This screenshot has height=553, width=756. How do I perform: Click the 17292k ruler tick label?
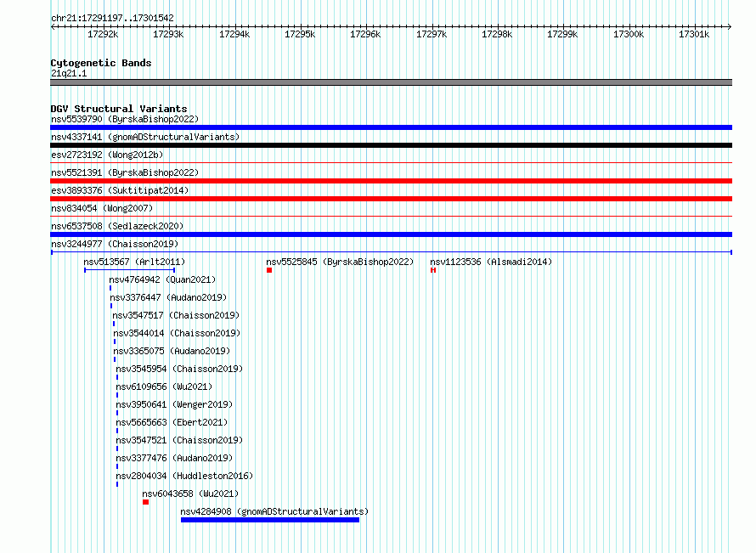tap(103, 34)
